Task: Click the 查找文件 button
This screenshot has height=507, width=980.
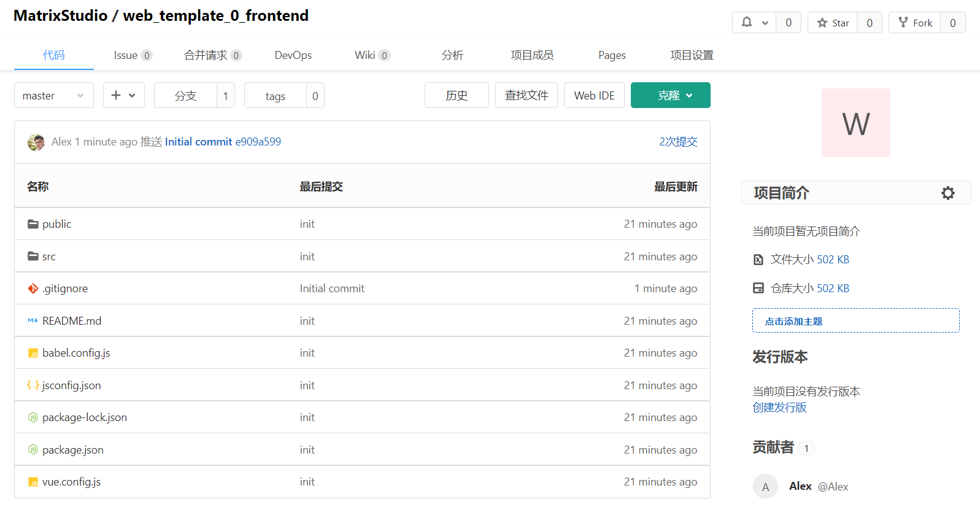Action: point(527,95)
